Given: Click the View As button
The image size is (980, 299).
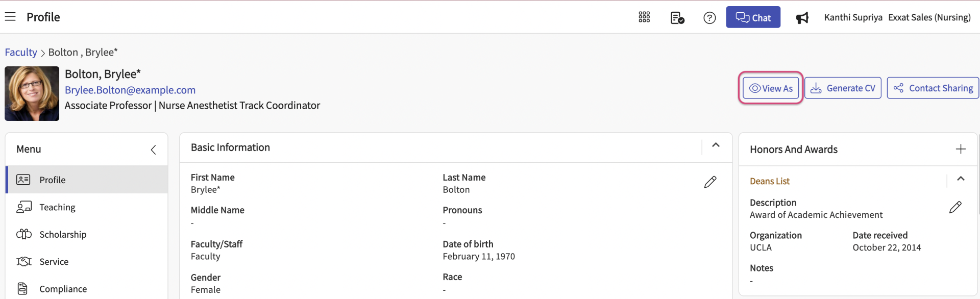Looking at the screenshot, I should coord(771,88).
